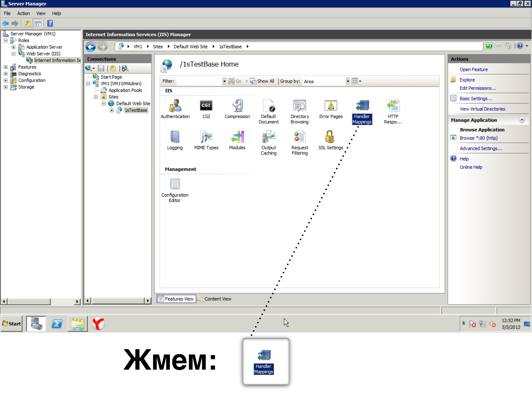Click the Connections pane horizontal scrollbar
This screenshot has height=399, width=532.
click(x=118, y=301)
